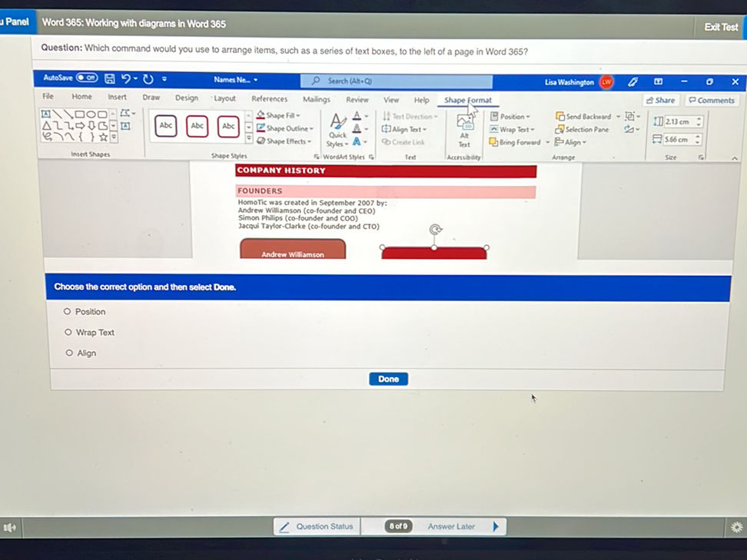Toggle the AutoSave switch

[x=86, y=78]
